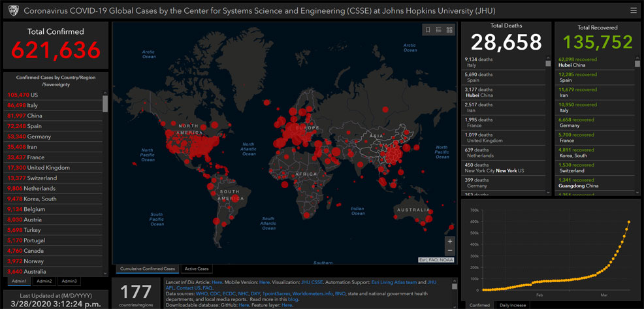Click the Johns Hopkins shield logo
Image resolution: width=644 pixels, height=309 pixels.
tap(14, 10)
